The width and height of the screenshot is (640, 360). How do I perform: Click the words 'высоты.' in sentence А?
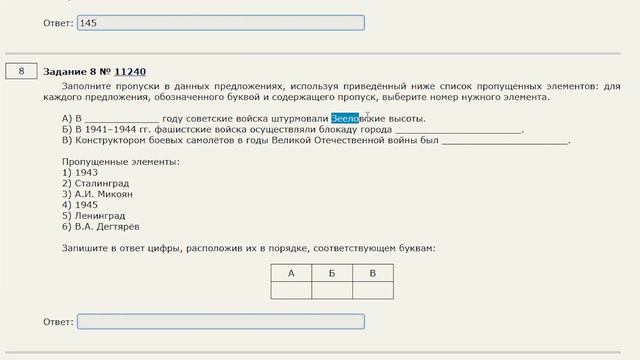coord(407,119)
